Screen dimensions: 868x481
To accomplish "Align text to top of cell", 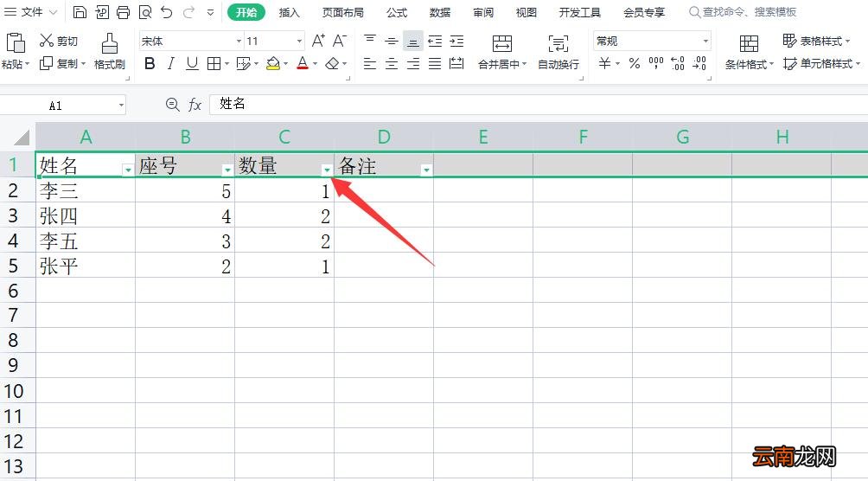I will (x=370, y=41).
